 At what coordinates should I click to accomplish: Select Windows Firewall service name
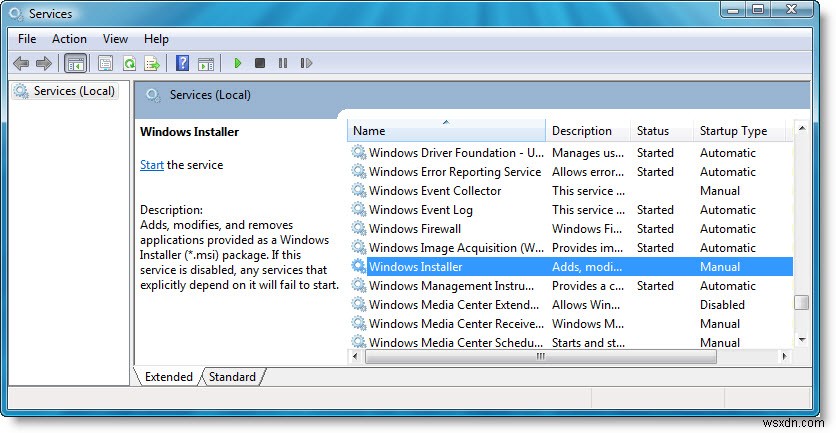coord(415,229)
